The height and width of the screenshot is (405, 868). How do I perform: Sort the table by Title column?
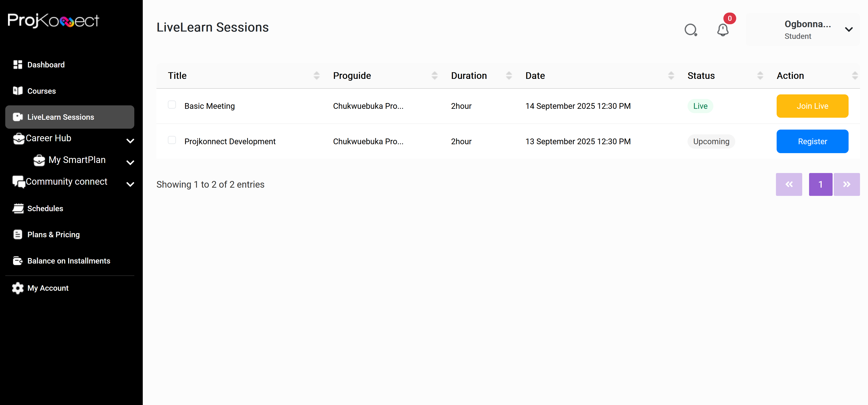pos(316,75)
